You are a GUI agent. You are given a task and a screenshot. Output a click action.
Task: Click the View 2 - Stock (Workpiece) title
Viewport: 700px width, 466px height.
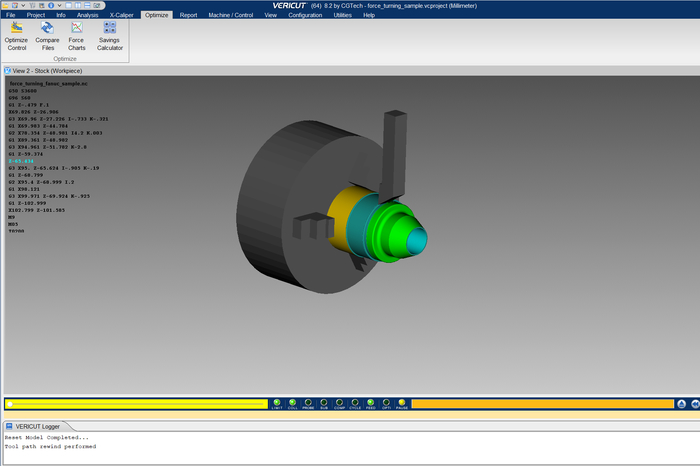47,71
